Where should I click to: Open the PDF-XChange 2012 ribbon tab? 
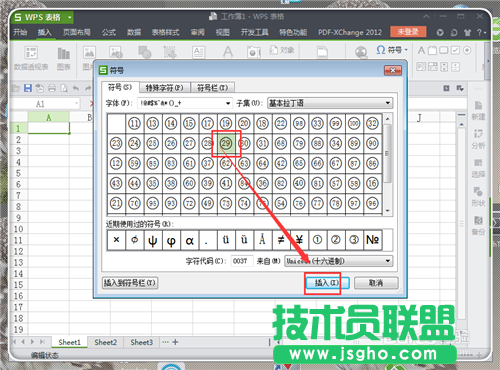coord(350,32)
